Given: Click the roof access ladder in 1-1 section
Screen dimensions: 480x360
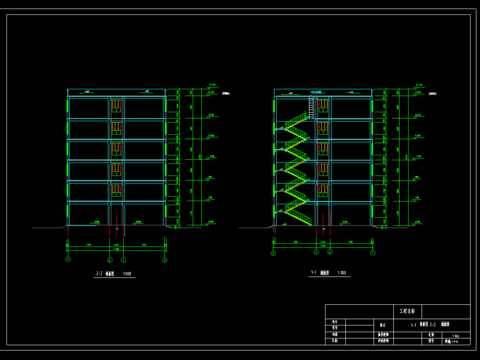Looking at the screenshot, I should click(x=311, y=107).
